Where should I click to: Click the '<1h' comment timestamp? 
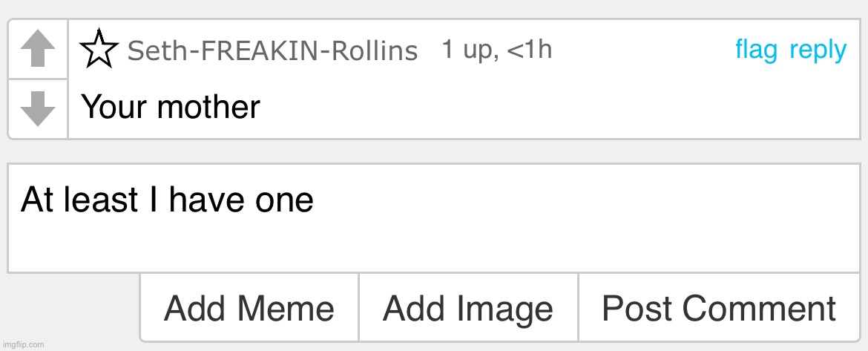pyautogui.click(x=529, y=50)
